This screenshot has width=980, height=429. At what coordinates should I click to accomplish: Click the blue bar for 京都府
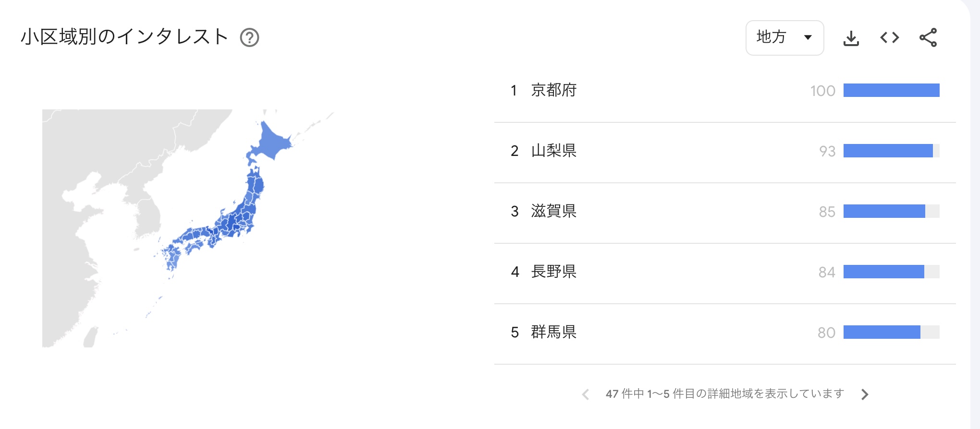[891, 90]
